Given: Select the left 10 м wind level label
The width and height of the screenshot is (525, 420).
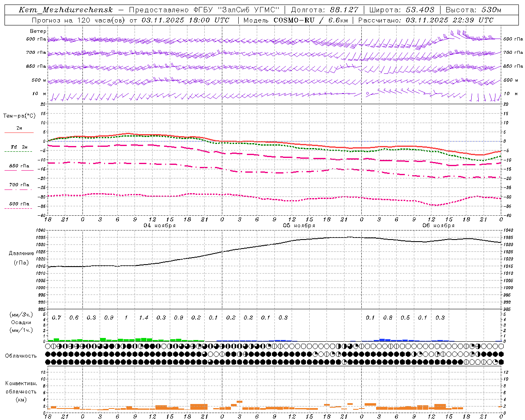Looking at the screenshot, I should (x=39, y=94).
